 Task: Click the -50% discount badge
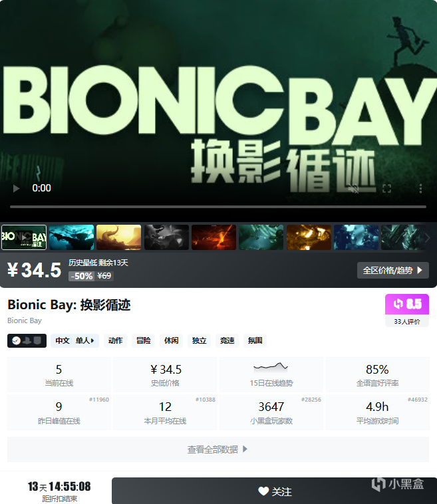tap(82, 276)
